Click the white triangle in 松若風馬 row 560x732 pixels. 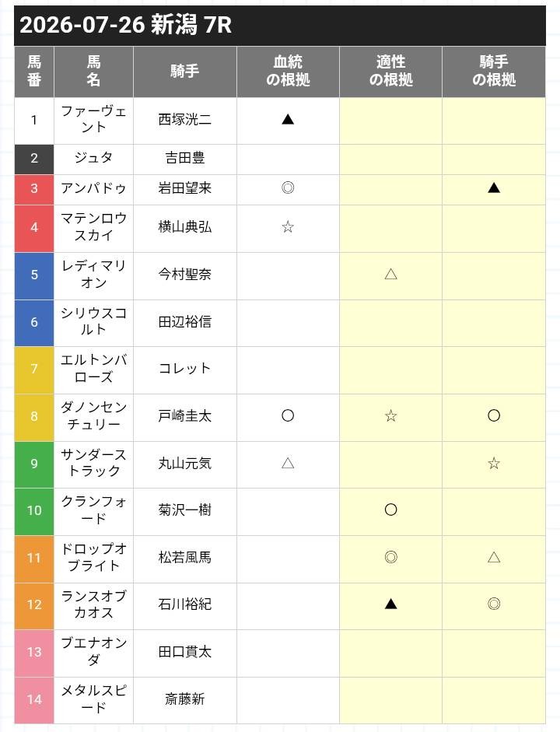coord(494,557)
